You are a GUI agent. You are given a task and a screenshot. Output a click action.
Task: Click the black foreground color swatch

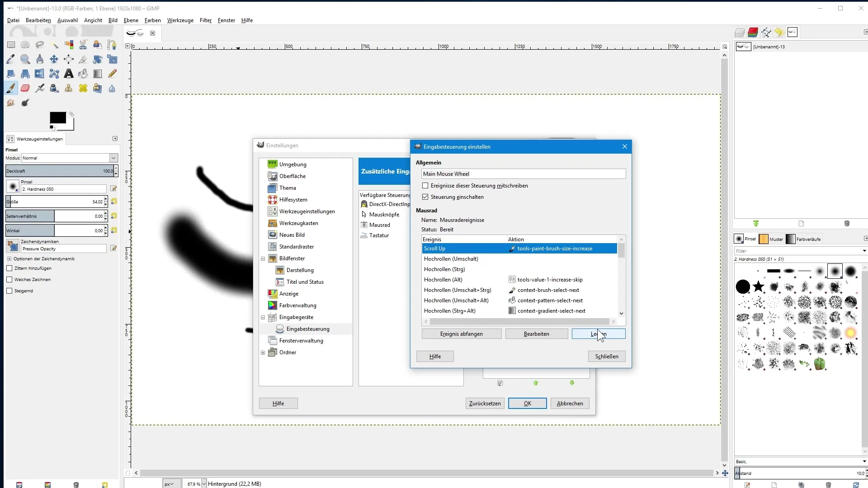(58, 117)
